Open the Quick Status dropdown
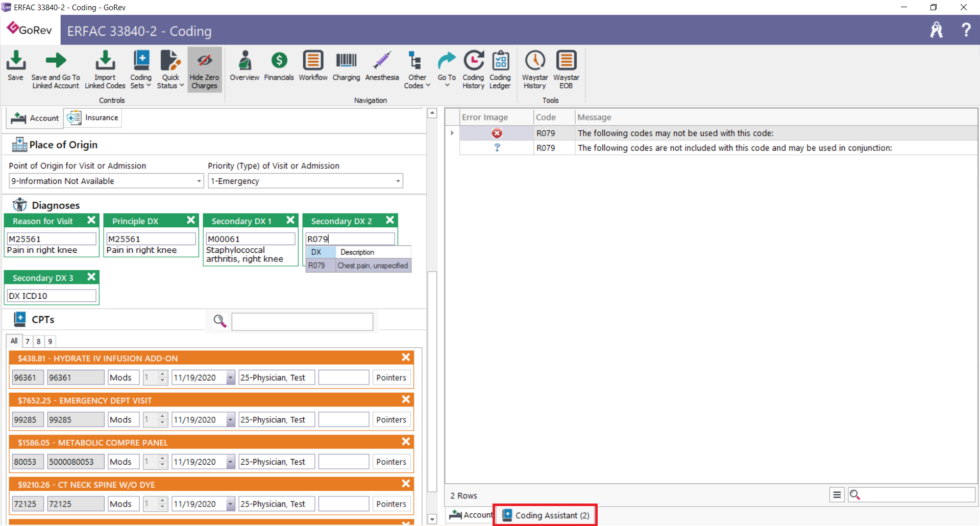The image size is (980, 526). point(170,70)
